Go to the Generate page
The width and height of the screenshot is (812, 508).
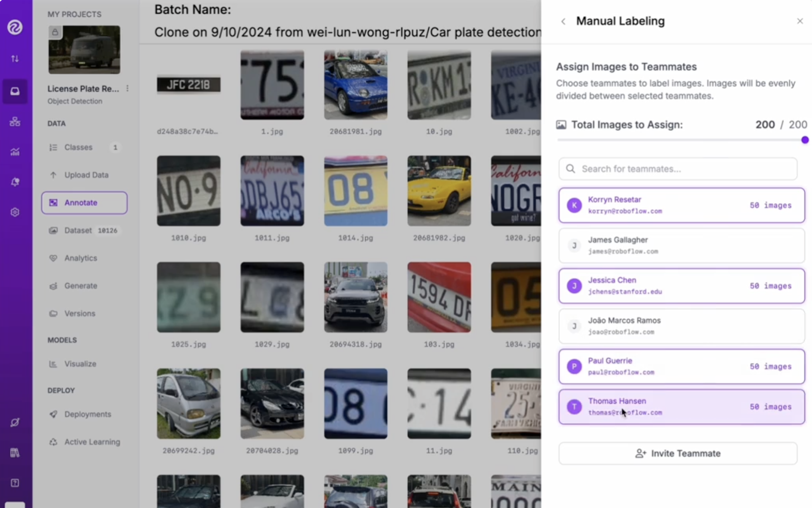(x=84, y=286)
